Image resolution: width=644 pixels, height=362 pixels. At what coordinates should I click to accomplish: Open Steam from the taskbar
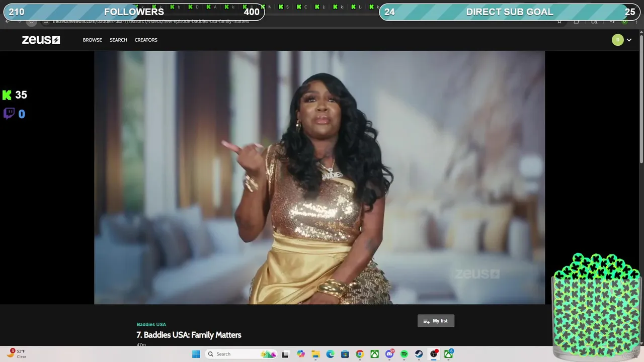pos(419,354)
